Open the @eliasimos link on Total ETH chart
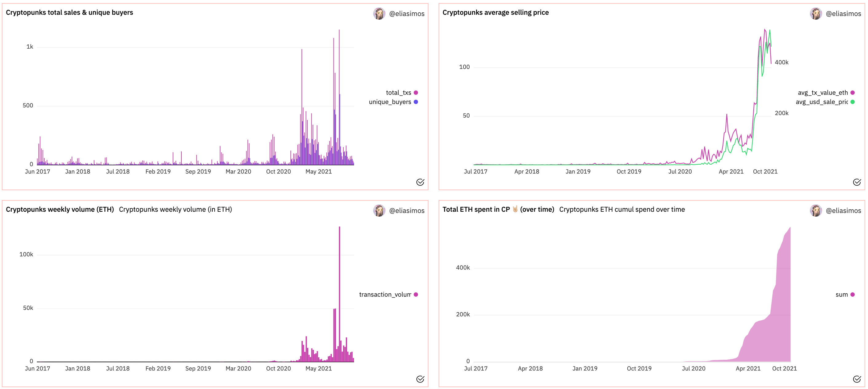 (x=843, y=211)
